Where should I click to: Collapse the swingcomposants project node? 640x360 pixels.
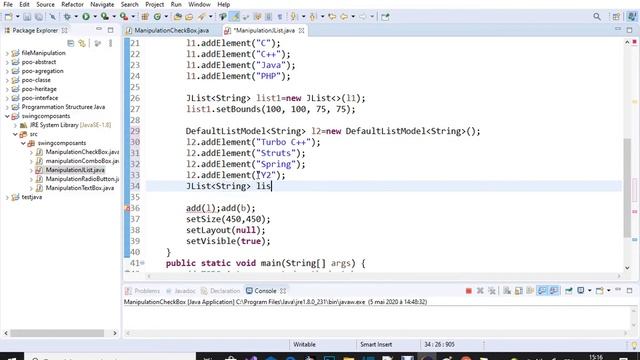coord(7,116)
